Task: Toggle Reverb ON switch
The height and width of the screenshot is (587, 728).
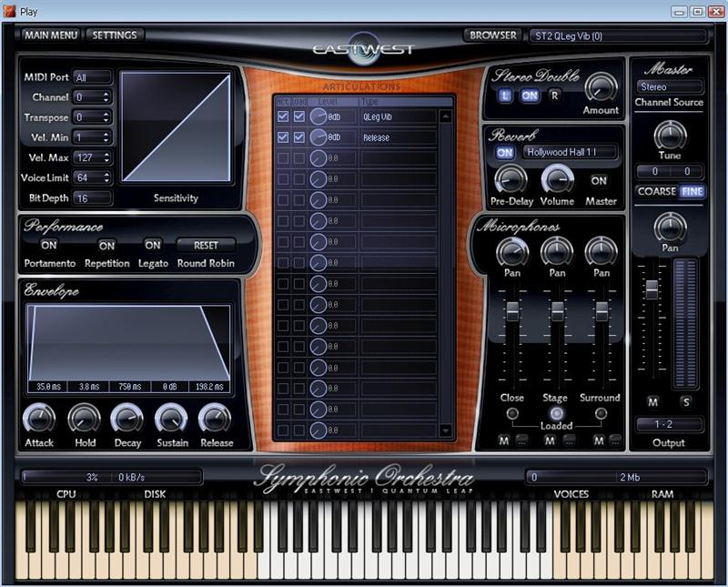Action: click(x=505, y=153)
